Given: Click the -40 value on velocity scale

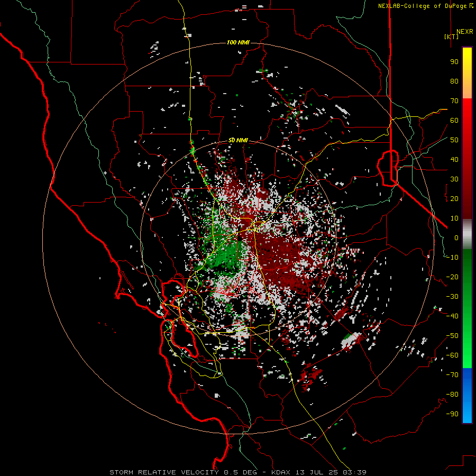Looking at the screenshot, I should (452, 316).
